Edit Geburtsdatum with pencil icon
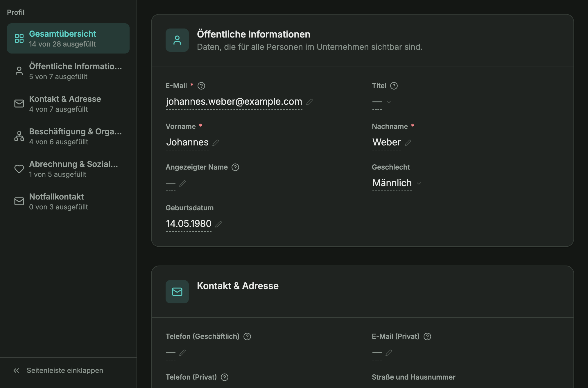The image size is (588, 388). pos(218,224)
